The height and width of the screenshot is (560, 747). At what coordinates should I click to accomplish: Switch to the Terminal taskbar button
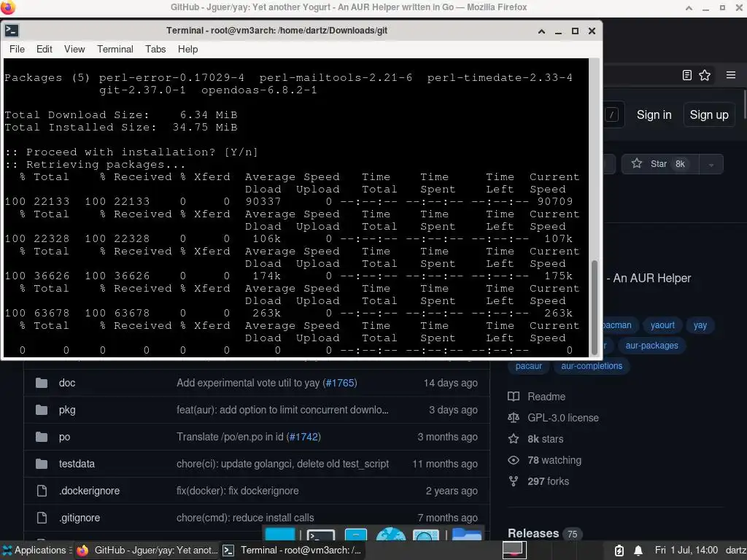[x=292, y=550]
